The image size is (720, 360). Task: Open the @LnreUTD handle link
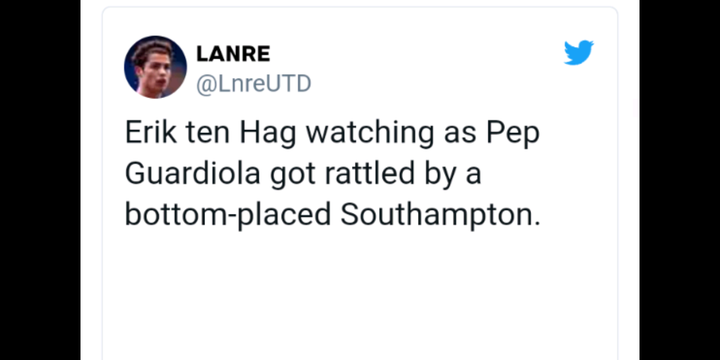253,84
